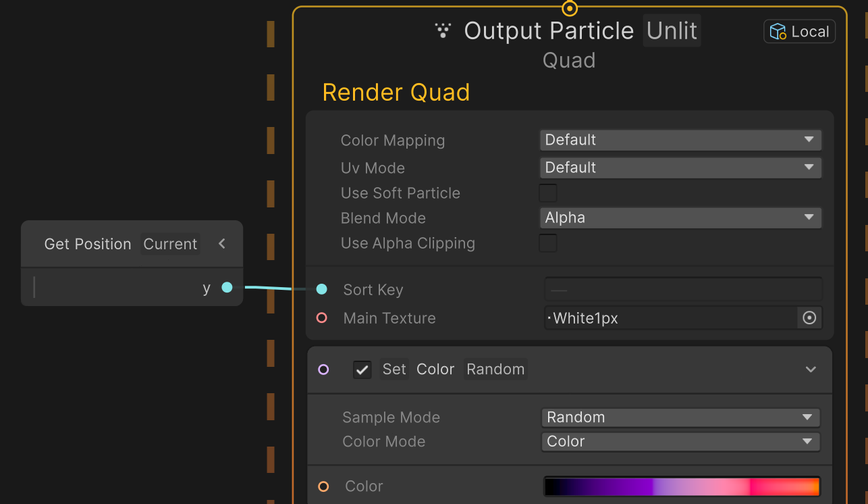The height and width of the screenshot is (504, 868).
Task: Click the Get Position y output port
Action: pos(227,287)
